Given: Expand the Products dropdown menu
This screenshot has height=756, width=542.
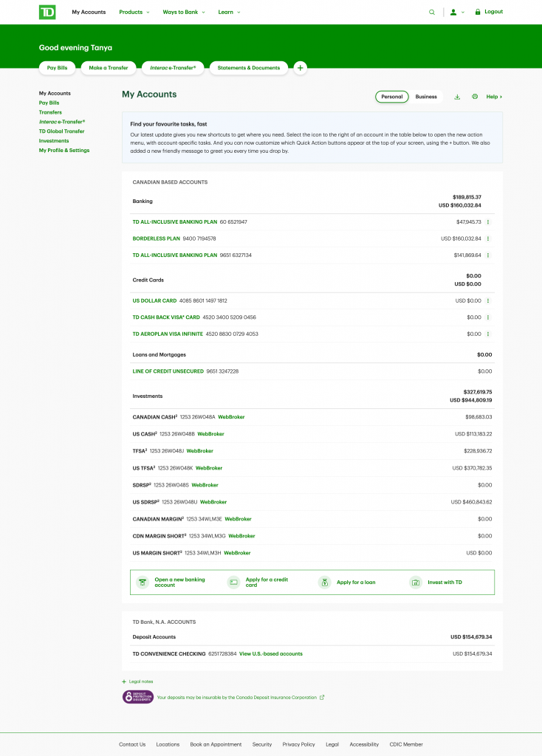Looking at the screenshot, I should click(x=134, y=12).
